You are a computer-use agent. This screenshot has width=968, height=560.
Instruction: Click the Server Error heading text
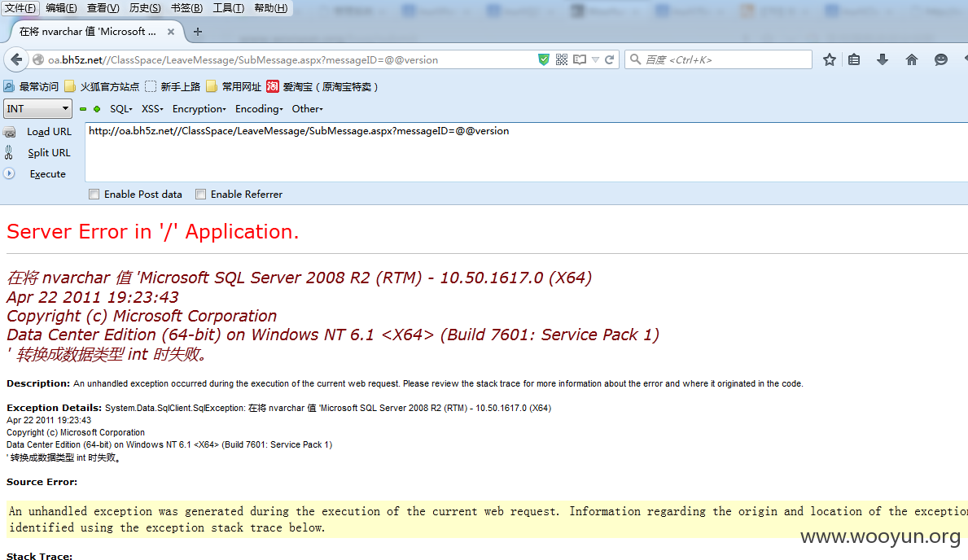[x=152, y=231]
